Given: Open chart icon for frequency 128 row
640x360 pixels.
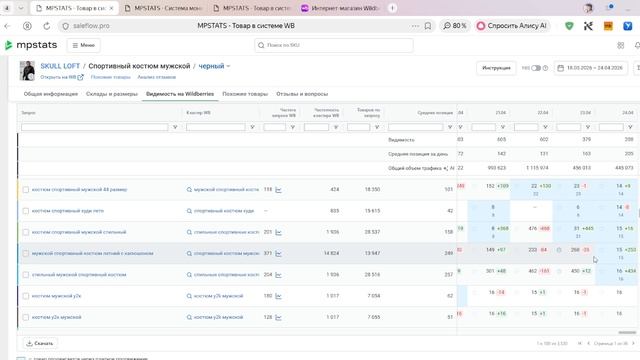Looking at the screenshot, I should [278, 317].
